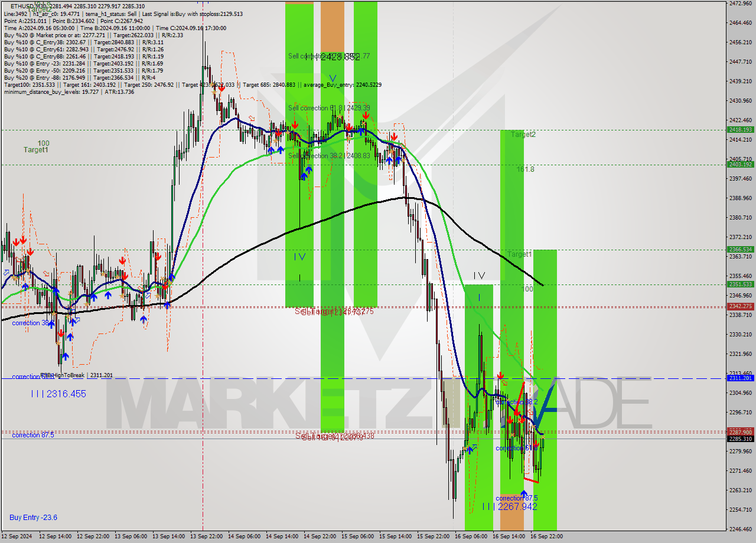Click the red 2287.900 price tag
This screenshot has height=543, width=756.
(x=740, y=431)
